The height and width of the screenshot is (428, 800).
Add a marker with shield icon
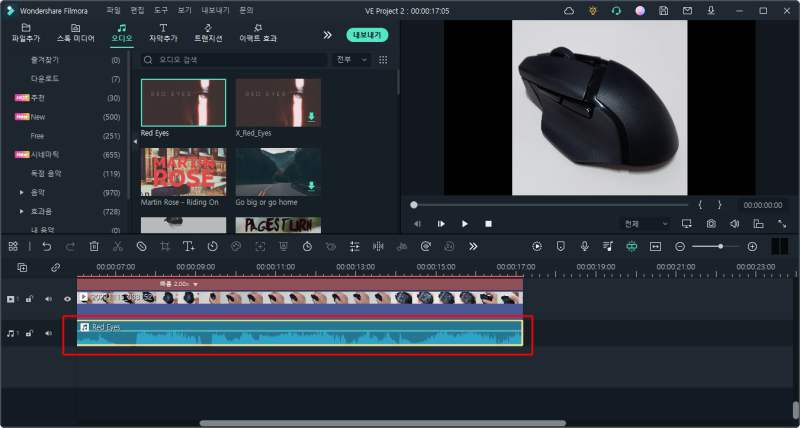point(561,247)
